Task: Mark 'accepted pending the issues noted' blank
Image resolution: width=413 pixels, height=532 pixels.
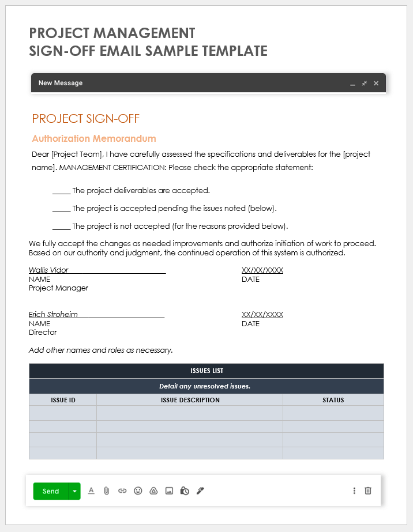Action: pos(61,209)
